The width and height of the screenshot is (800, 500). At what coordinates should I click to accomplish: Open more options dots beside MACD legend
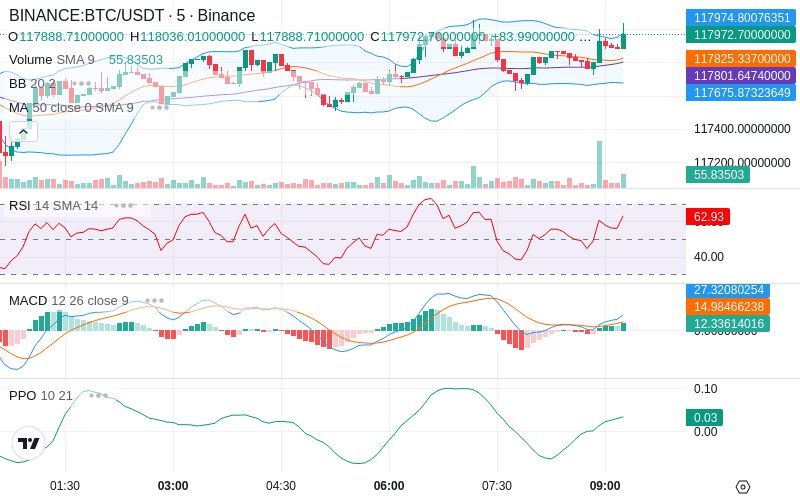click(154, 301)
